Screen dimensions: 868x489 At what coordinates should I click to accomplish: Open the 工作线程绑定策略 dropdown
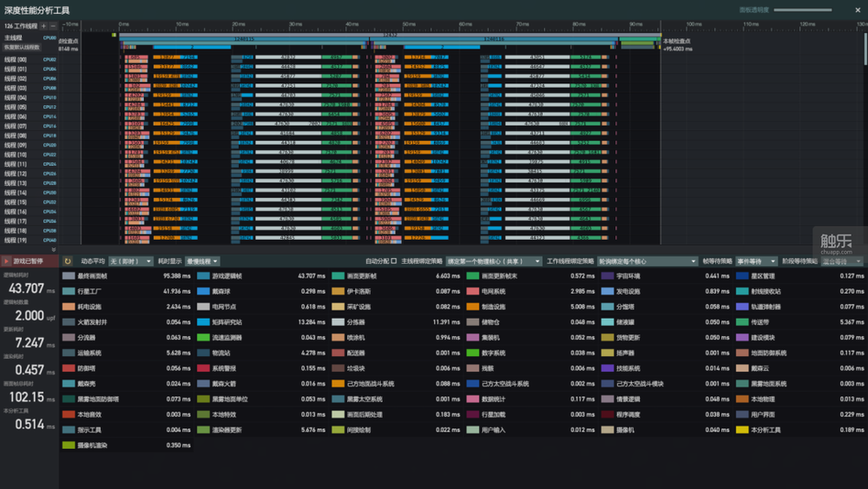(x=647, y=261)
